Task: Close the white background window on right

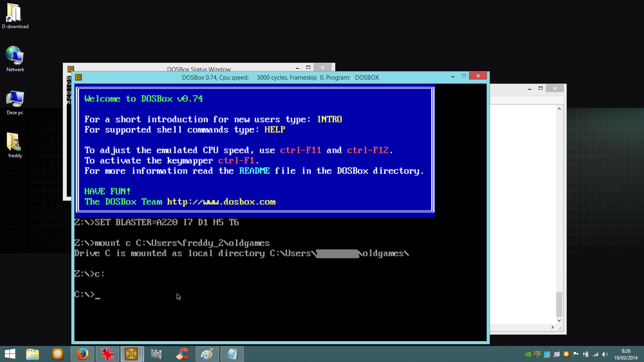Action: tap(555, 88)
